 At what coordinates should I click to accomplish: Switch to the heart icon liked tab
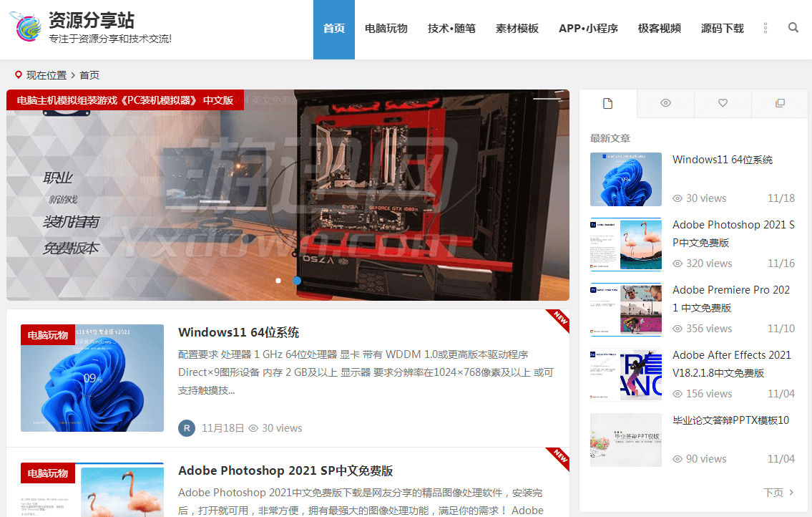point(723,103)
